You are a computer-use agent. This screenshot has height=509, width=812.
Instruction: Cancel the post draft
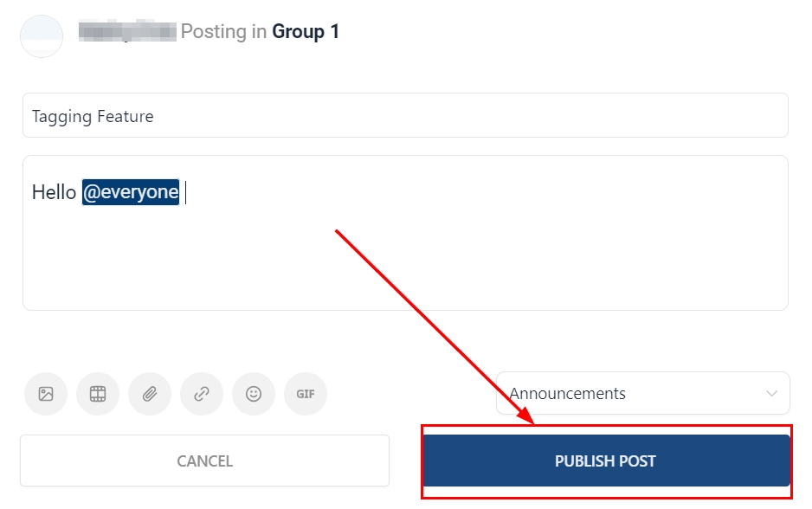pos(204,461)
